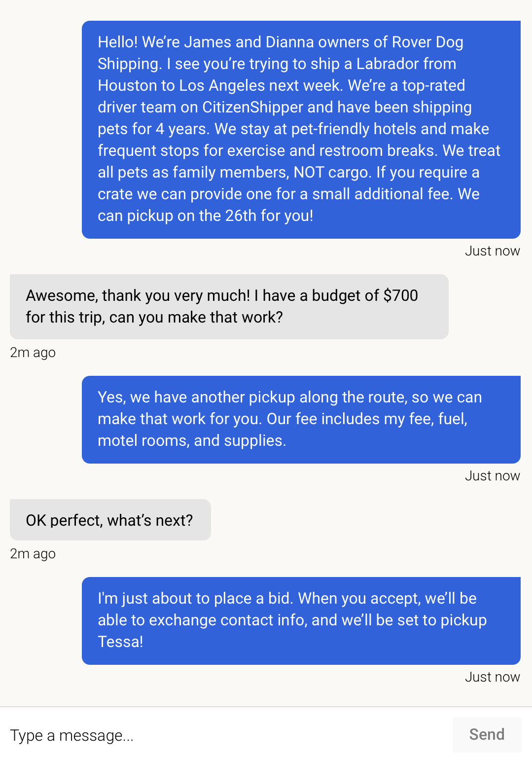Click the 'Yes, we have another pickup' message
This screenshot has width=532, height=759.
[301, 419]
